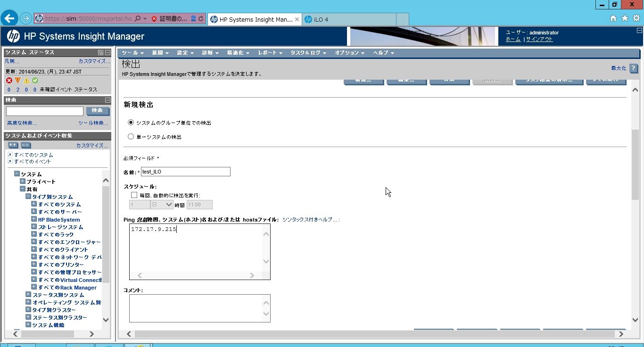The height and width of the screenshot is (347, 644).
Task: Click the collapse all (--) button
Action: 25,145
